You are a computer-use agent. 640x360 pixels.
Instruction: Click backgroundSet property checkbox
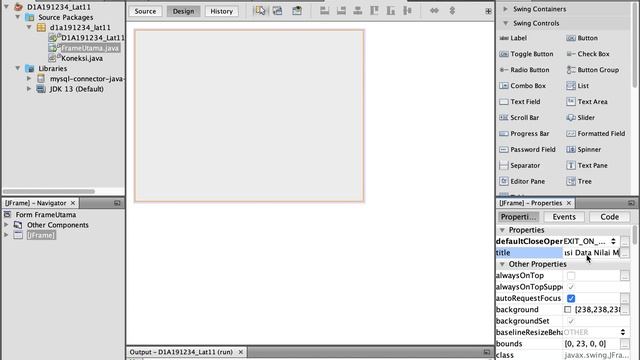click(571, 321)
